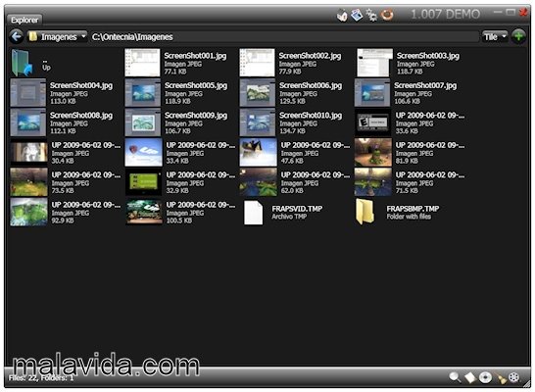Click the orange ring icon in title bar

coord(387,15)
